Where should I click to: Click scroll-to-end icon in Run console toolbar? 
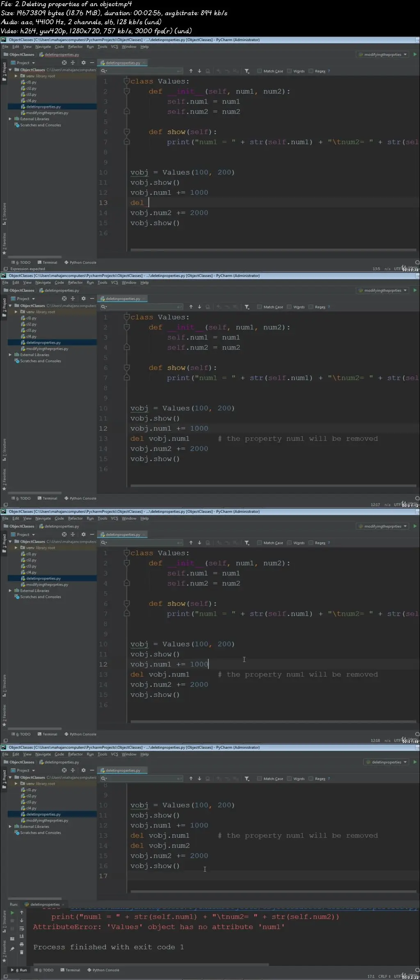click(x=22, y=936)
